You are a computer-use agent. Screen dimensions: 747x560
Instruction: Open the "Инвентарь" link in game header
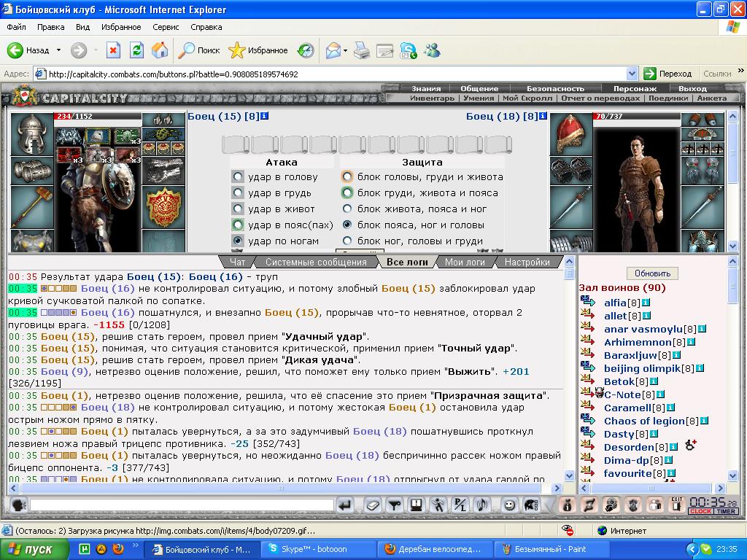coord(432,98)
